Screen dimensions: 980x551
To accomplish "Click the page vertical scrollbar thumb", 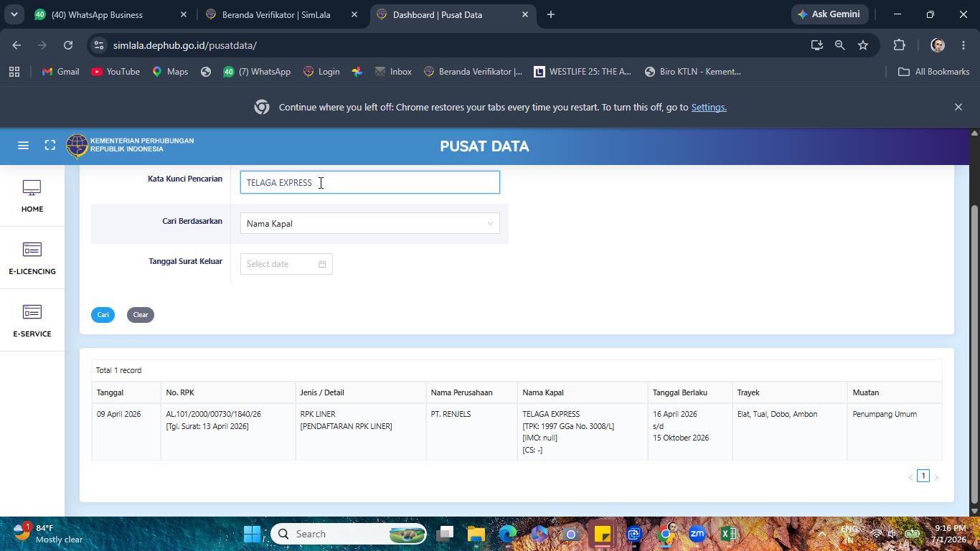I will click(x=974, y=355).
